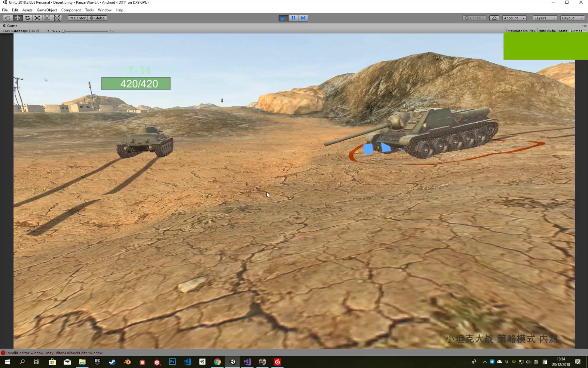Open Windows Action Center notifications
This screenshot has width=588, height=368.
click(578, 362)
